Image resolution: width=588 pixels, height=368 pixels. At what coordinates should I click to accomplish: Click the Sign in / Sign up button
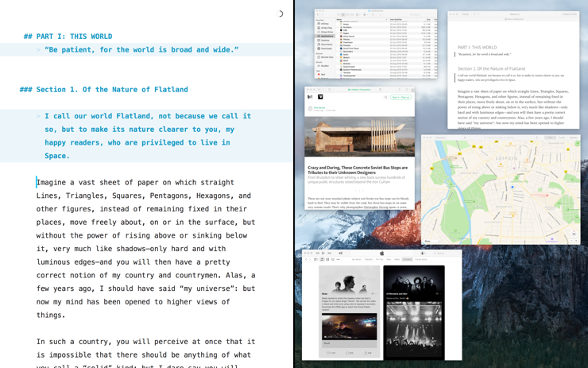tap(401, 97)
